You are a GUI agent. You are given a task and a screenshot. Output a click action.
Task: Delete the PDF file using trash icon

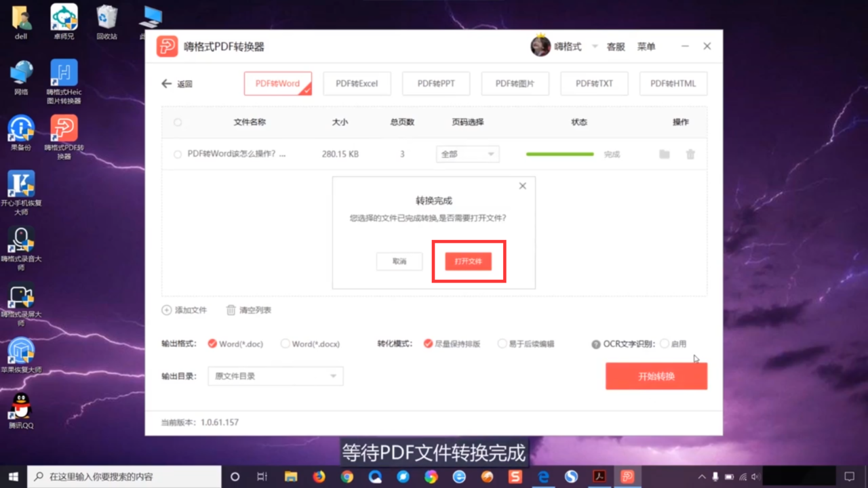690,154
